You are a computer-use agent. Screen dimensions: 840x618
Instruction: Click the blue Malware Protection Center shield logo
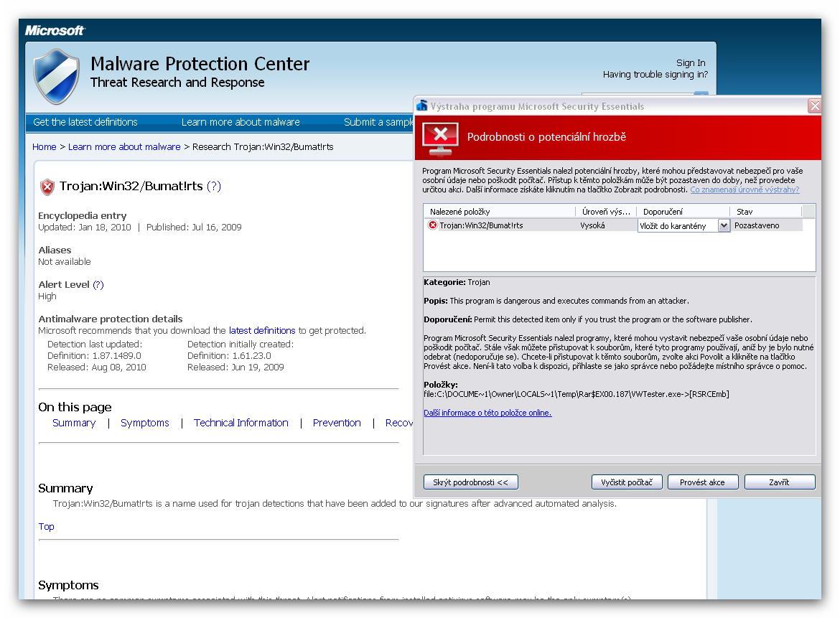(56, 77)
